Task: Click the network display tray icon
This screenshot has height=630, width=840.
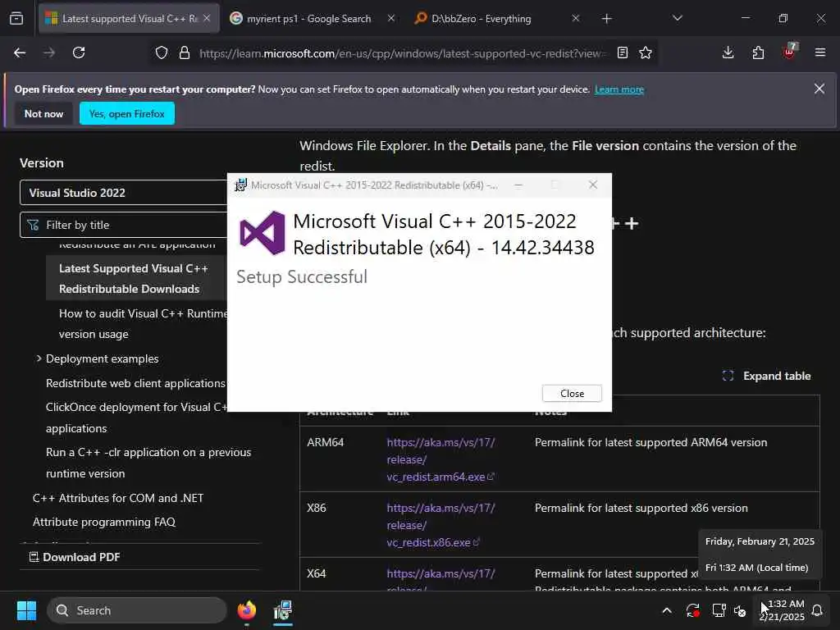Action: pos(719,610)
